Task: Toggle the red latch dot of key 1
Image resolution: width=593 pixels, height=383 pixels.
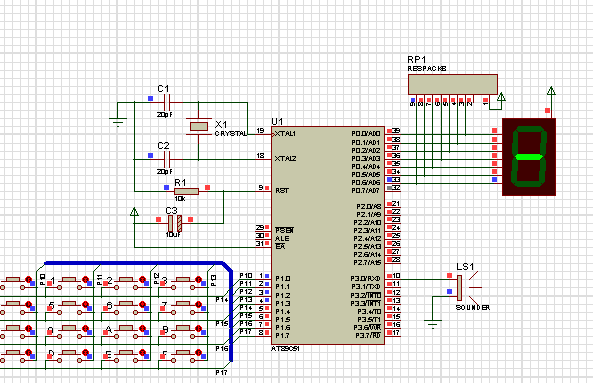Action: 85,279
